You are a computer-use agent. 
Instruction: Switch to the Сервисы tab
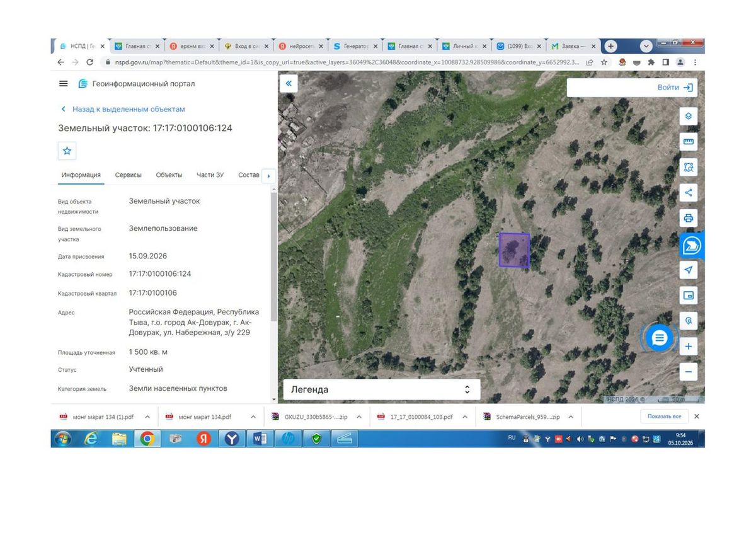129,175
